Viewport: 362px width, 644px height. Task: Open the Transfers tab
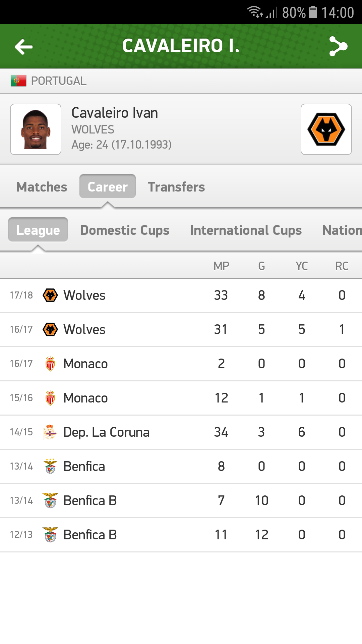click(x=176, y=187)
